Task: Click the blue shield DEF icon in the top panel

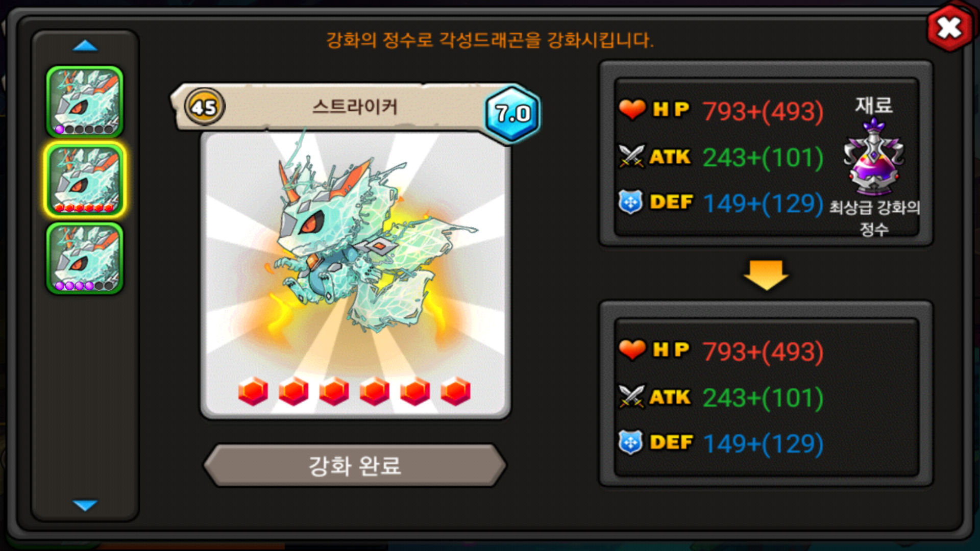Action: click(630, 202)
